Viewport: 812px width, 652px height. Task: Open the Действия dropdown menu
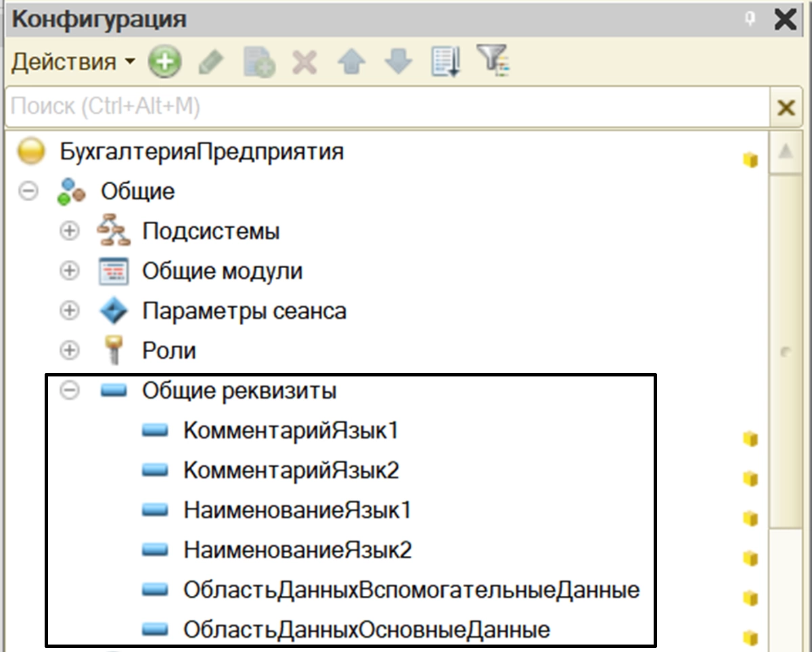pos(73,63)
